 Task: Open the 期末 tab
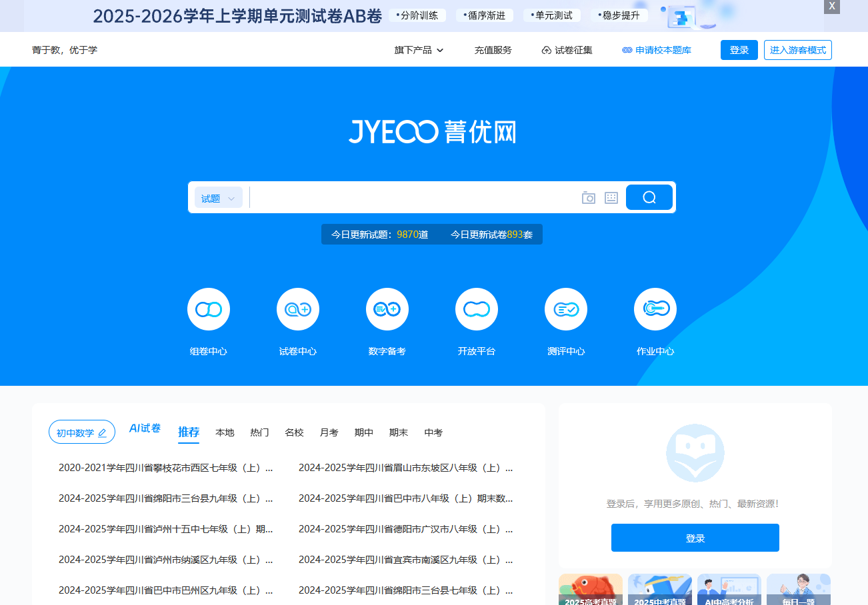[x=399, y=432]
